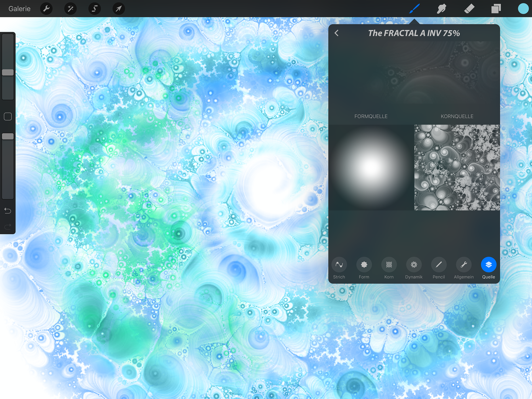
Task: Tap the square modify button in sidebar
Action: 8,116
